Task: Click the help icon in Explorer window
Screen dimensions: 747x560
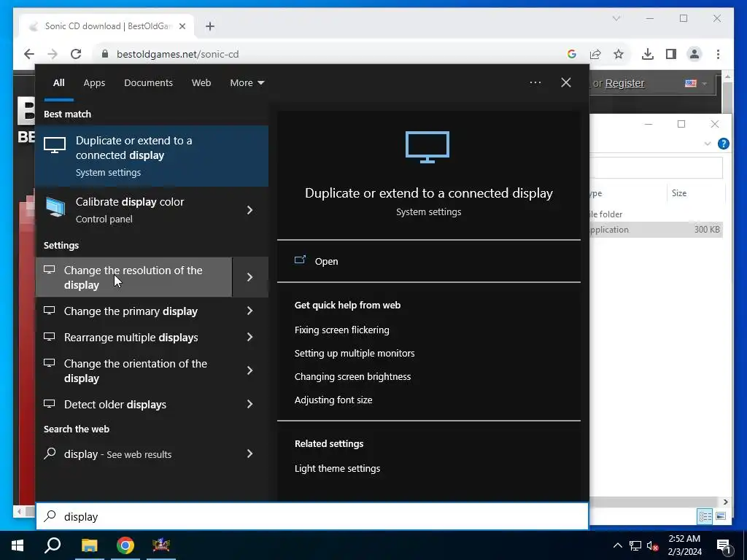Action: 723,144
